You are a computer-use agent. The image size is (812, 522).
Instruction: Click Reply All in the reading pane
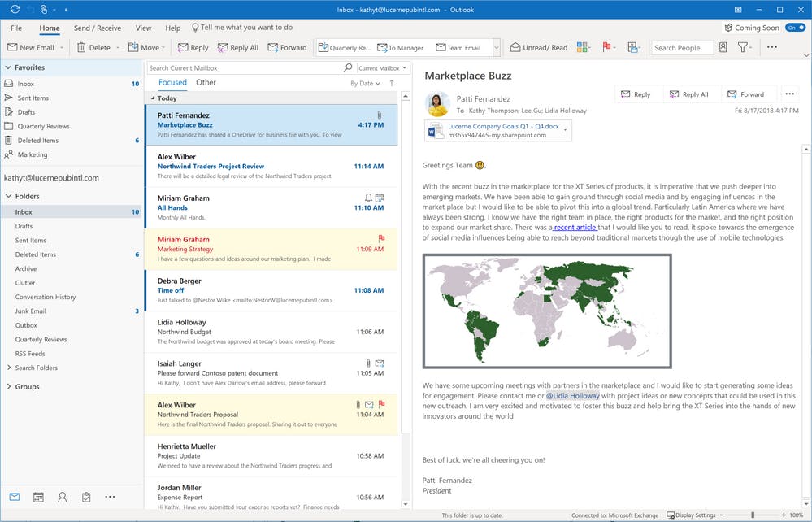[x=689, y=94]
